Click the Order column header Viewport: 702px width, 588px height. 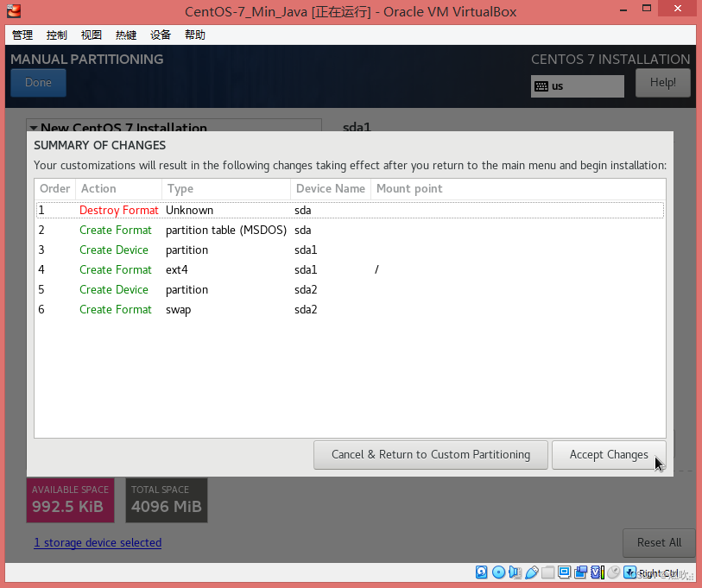click(x=54, y=188)
